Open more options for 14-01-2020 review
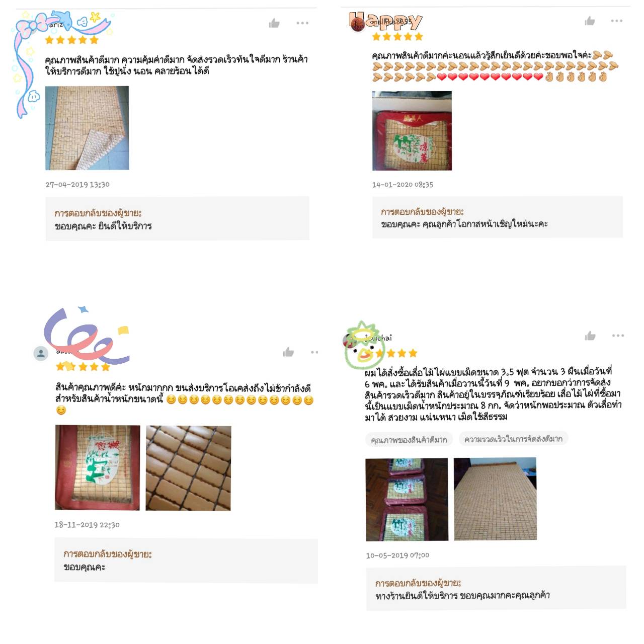644x644 pixels. (x=617, y=21)
